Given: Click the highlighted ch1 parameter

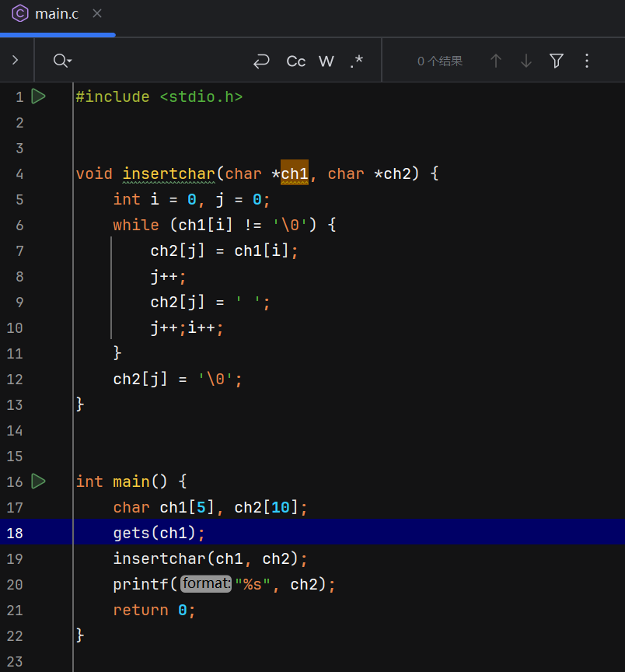Looking at the screenshot, I should click(295, 173).
